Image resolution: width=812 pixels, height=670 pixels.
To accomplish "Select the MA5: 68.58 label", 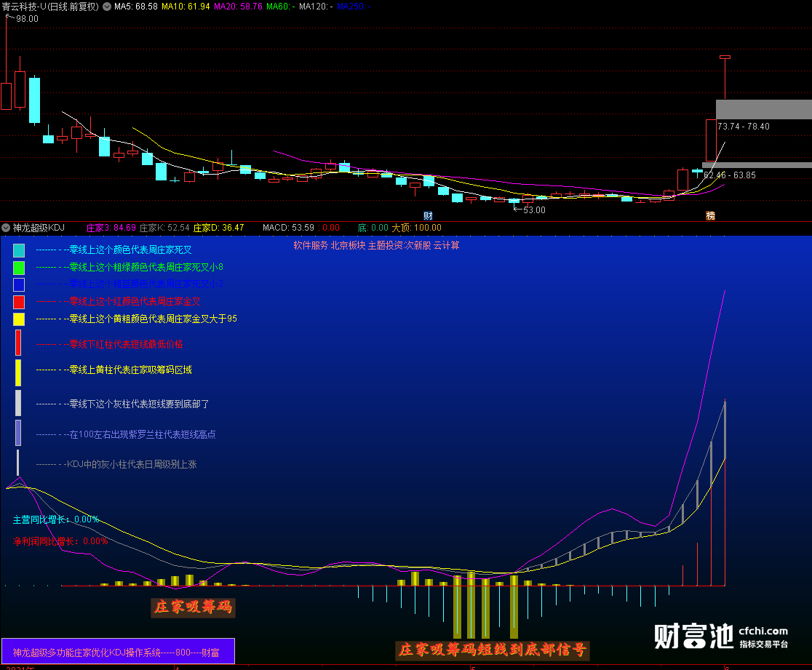I will [135, 7].
